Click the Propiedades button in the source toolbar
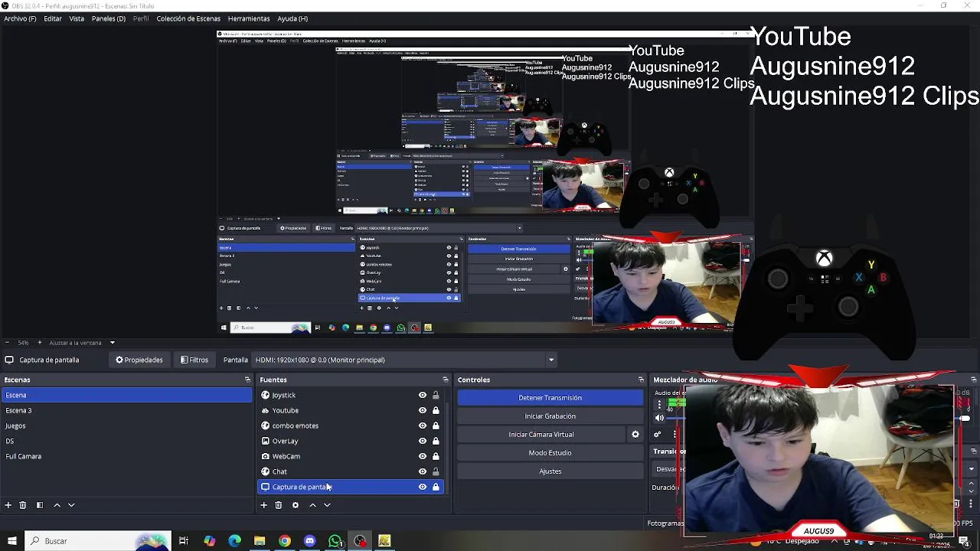The width and height of the screenshot is (980, 551). point(139,360)
